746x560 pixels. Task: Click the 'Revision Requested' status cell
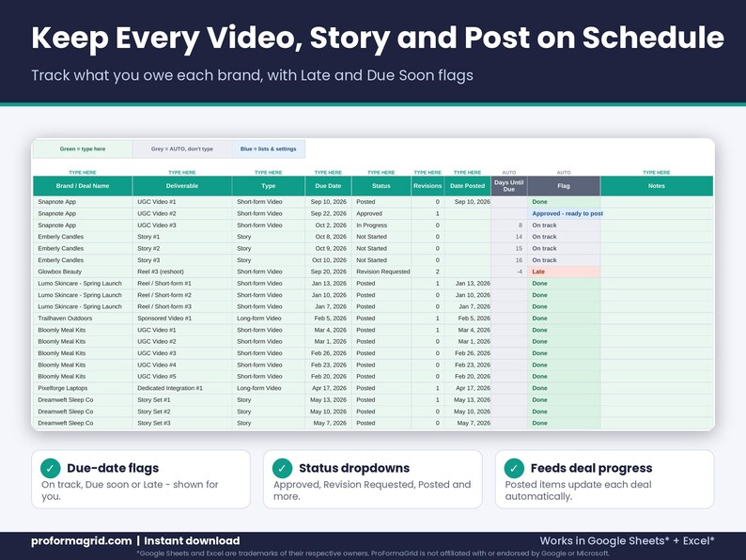(x=381, y=272)
